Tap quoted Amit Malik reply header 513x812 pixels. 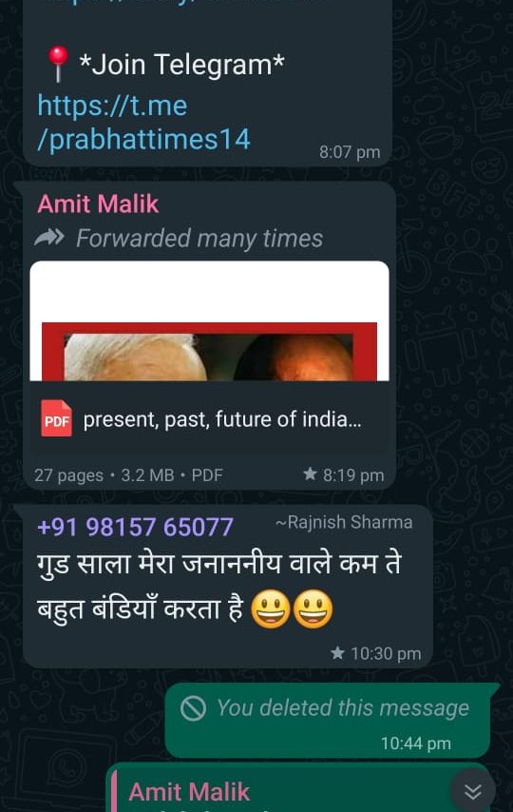[189, 792]
